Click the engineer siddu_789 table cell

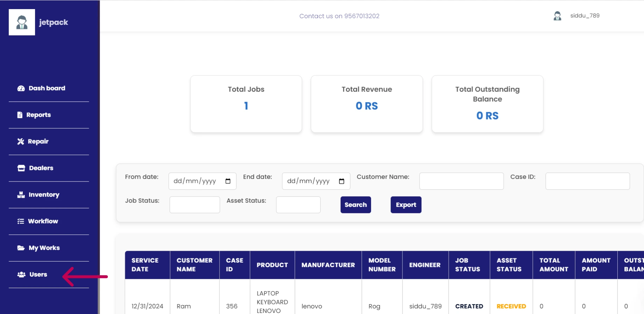click(426, 306)
